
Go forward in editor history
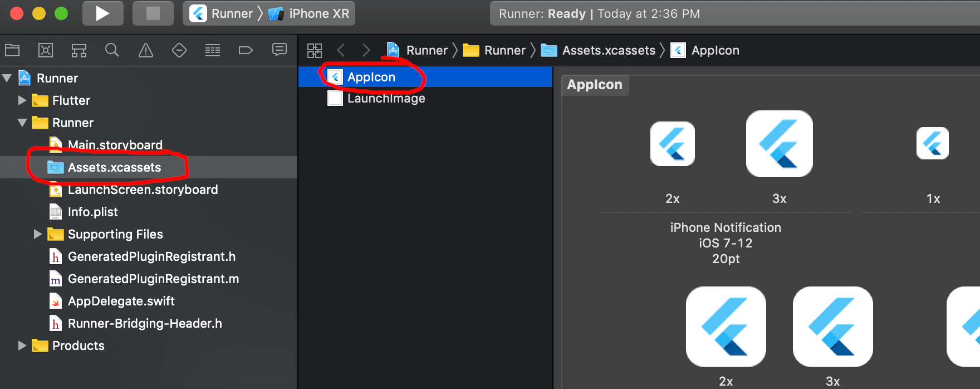tap(366, 50)
